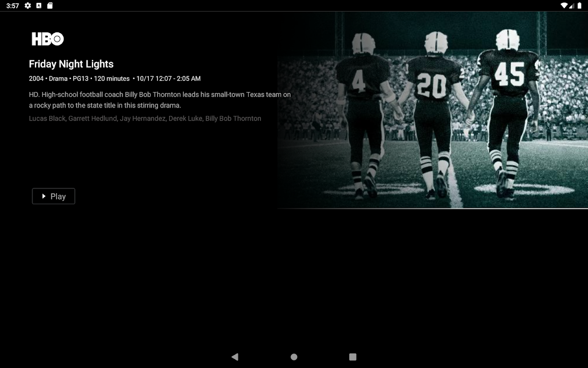Tap the cast line starting 'Lucas Black'
This screenshot has width=588, height=368.
click(x=145, y=118)
